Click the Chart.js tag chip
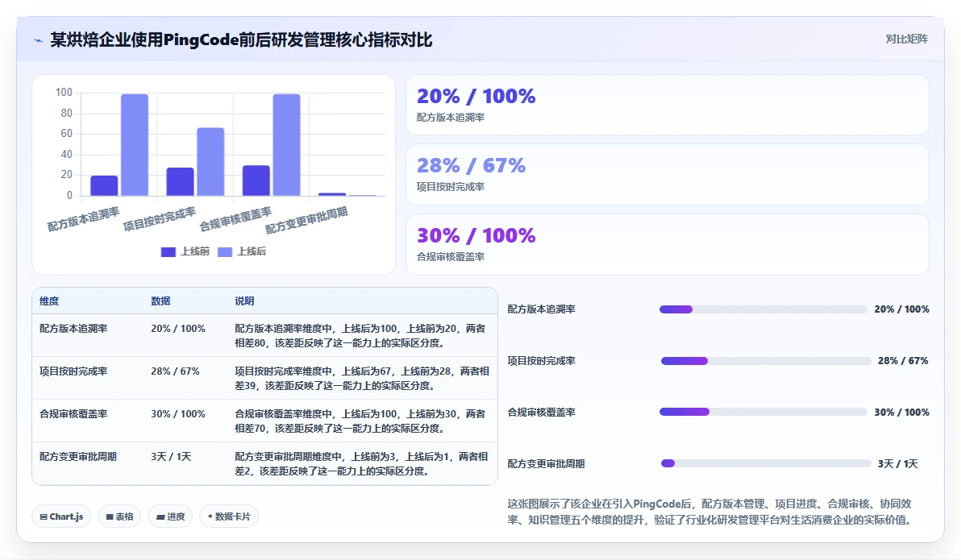 61,516
